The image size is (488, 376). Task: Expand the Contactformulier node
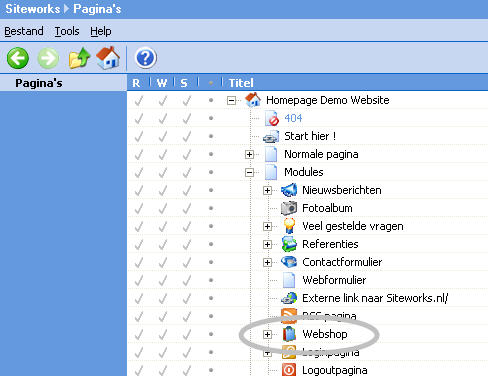[267, 262]
